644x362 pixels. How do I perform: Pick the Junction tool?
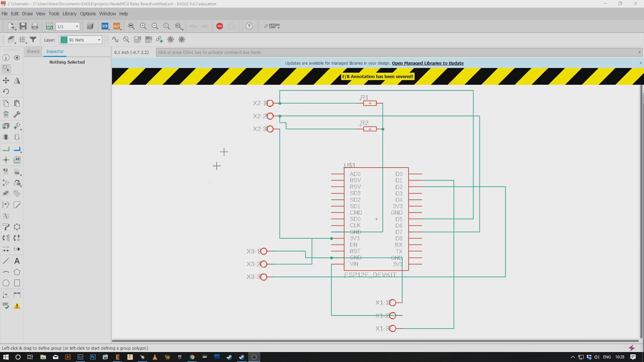click(x=6, y=160)
